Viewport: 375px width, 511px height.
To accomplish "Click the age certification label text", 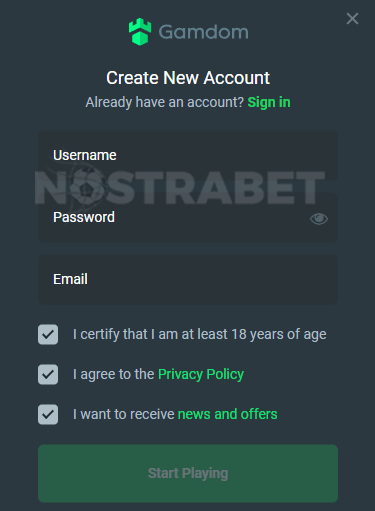I will point(200,334).
